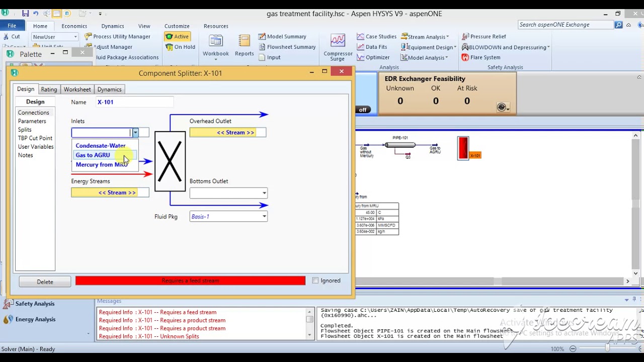644x362 pixels.
Task: Open Flowsheet Summary
Action: tap(287, 47)
